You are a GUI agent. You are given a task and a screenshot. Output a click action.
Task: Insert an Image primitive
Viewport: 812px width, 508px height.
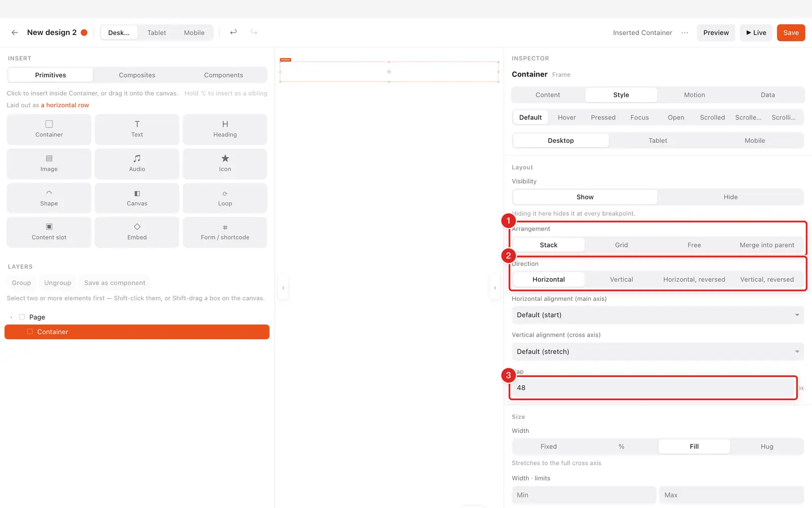click(x=49, y=164)
